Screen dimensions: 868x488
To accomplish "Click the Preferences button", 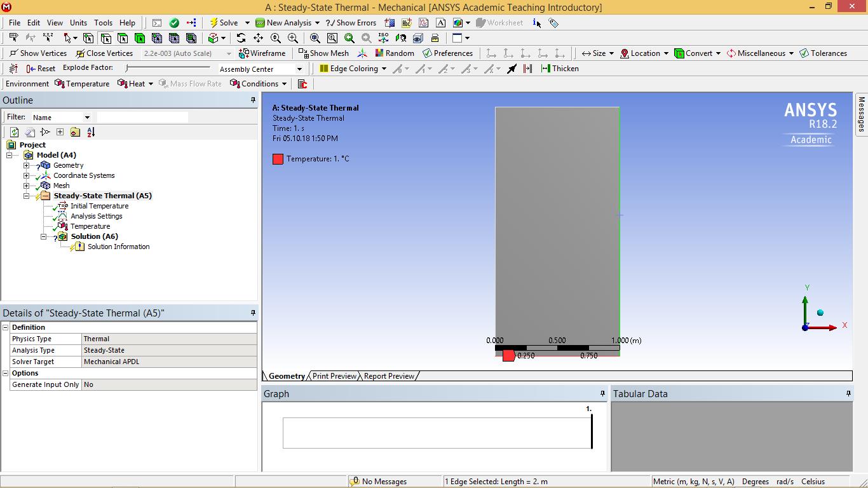I will coord(447,53).
